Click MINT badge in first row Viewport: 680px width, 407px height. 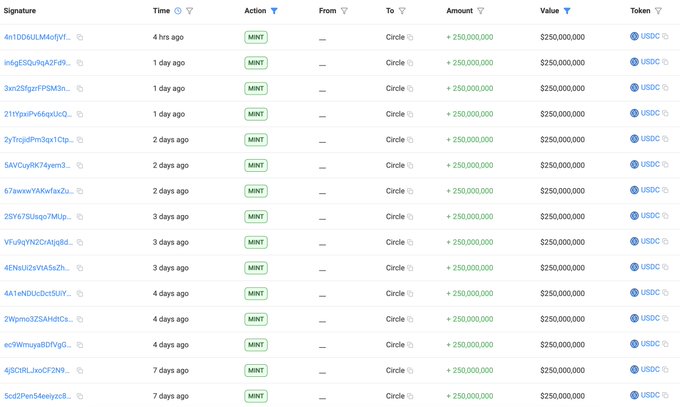point(256,37)
